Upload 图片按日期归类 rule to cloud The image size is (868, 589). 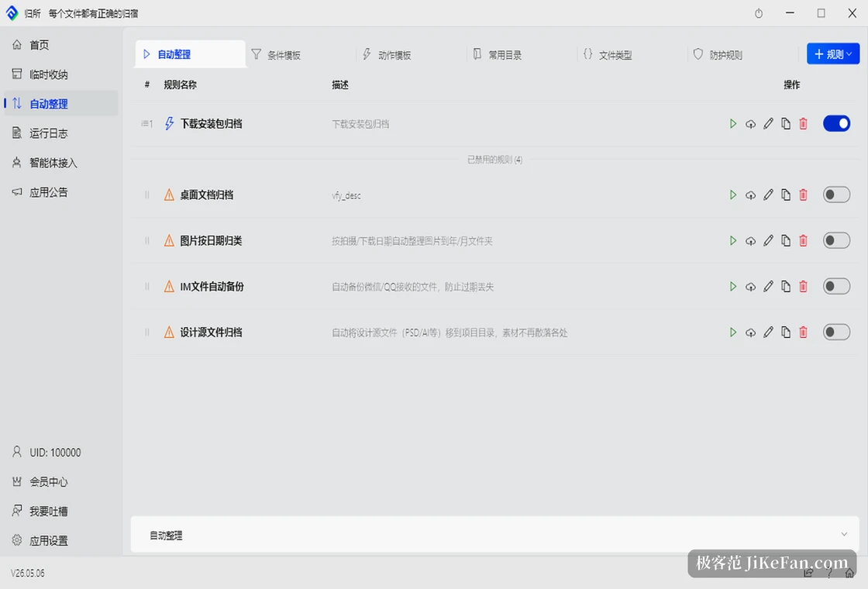[x=750, y=241]
